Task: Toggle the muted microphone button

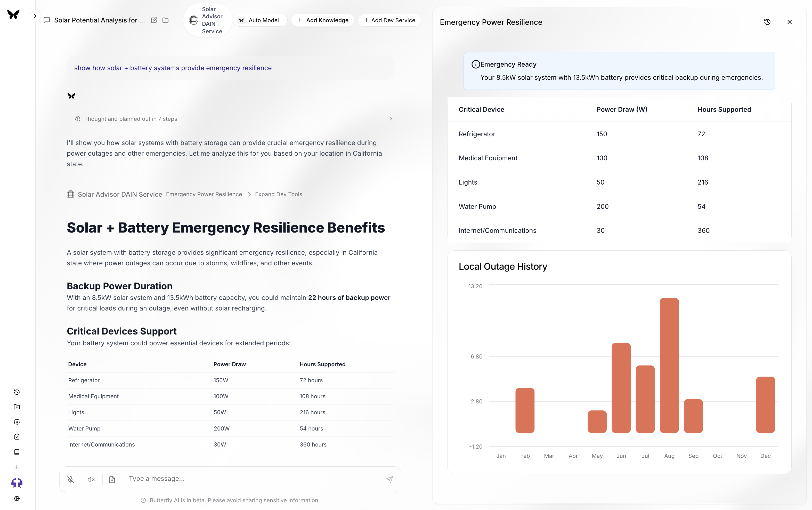Action: 71,479
